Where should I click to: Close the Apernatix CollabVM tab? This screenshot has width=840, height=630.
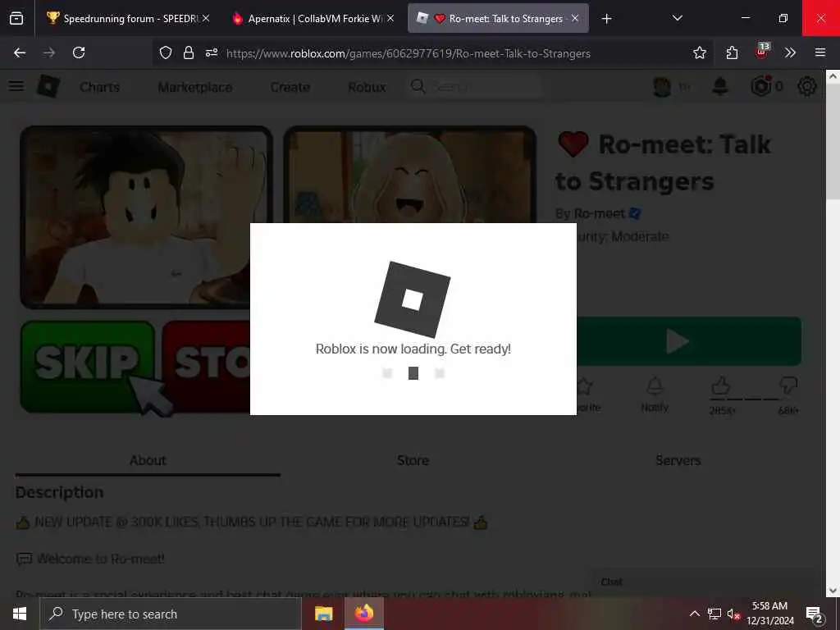(390, 19)
